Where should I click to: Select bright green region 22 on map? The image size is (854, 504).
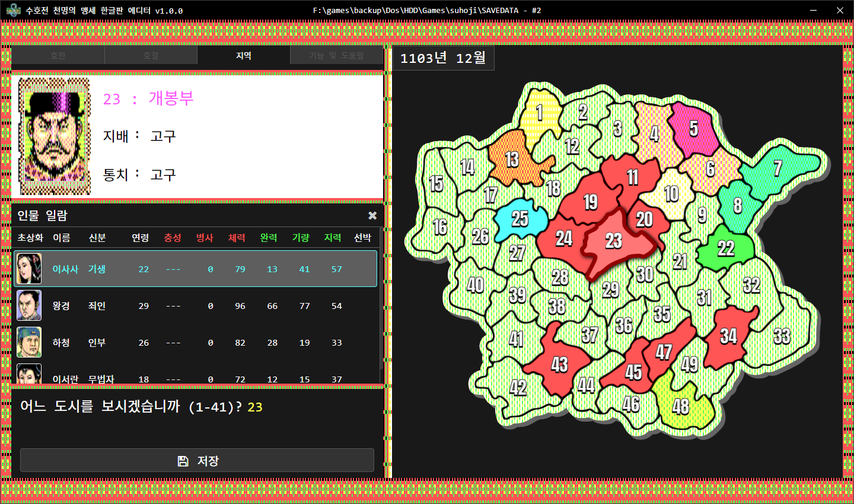[x=726, y=248]
